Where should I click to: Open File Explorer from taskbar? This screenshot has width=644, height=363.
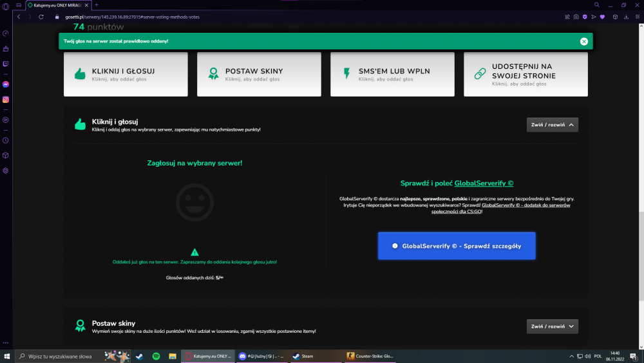tap(173, 357)
